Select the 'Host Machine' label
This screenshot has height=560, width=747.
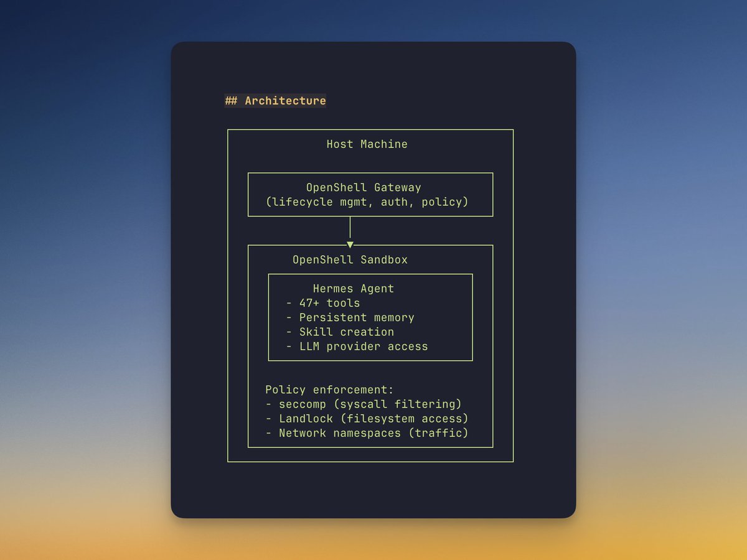click(367, 144)
